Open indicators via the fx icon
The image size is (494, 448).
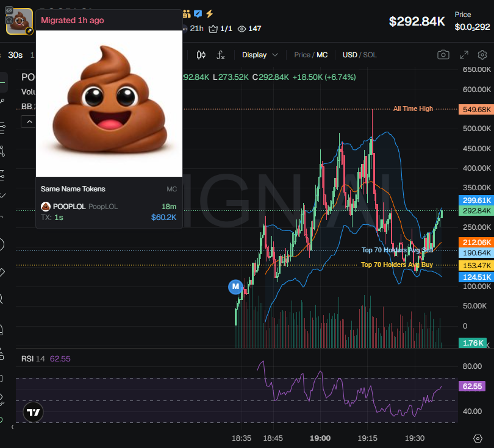point(221,55)
